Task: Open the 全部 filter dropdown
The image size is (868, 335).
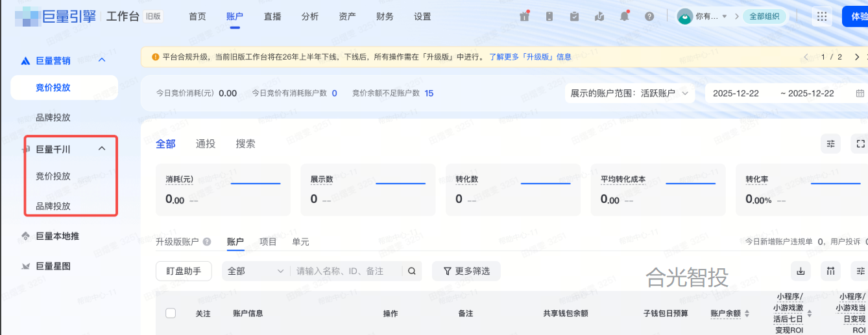Action: click(256, 271)
